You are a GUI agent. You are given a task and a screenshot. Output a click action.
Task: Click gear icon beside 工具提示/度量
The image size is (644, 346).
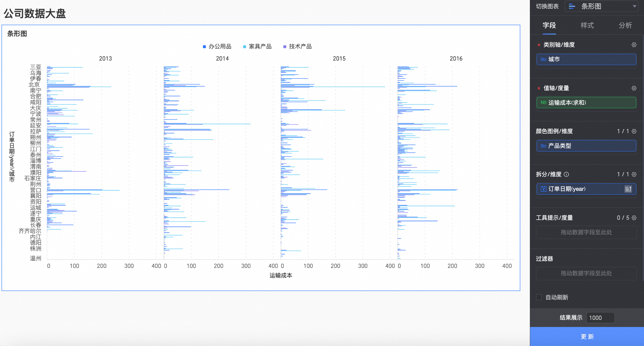(x=634, y=218)
